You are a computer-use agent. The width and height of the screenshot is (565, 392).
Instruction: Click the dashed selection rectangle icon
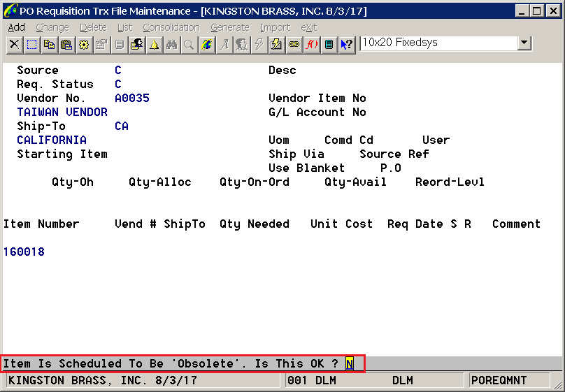(31, 45)
